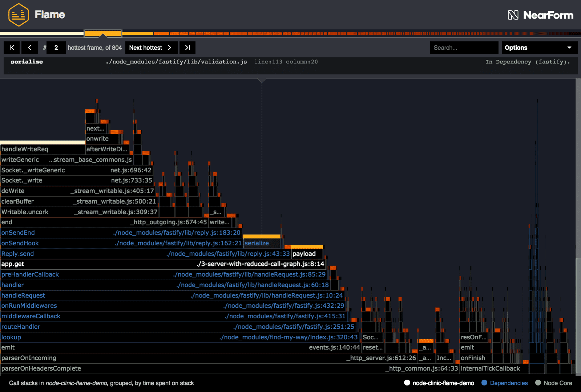This screenshot has width=581, height=392.
Task: Select the parserOnHeadersComplete frame
Action: (230, 368)
